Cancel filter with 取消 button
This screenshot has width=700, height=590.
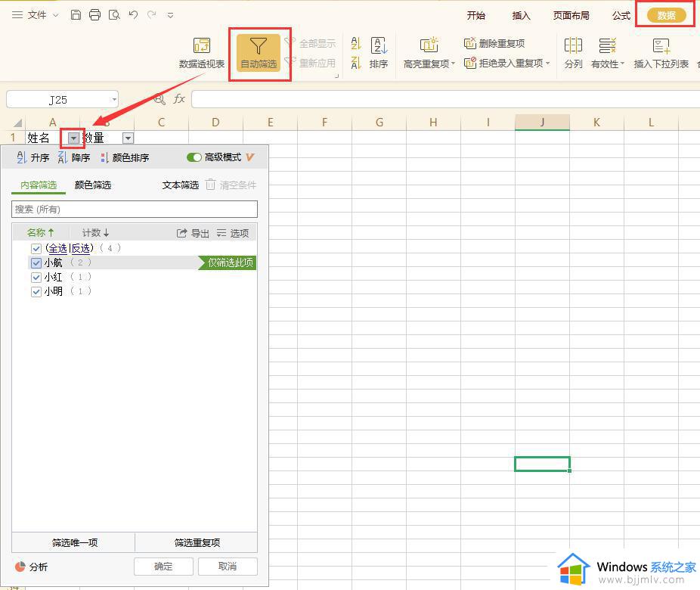tap(228, 567)
